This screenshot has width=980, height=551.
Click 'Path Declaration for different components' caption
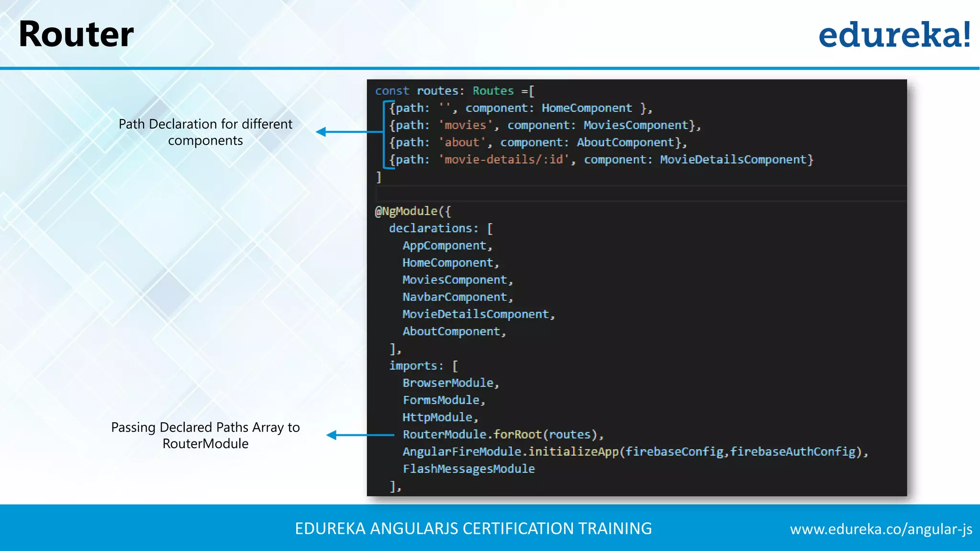point(205,132)
